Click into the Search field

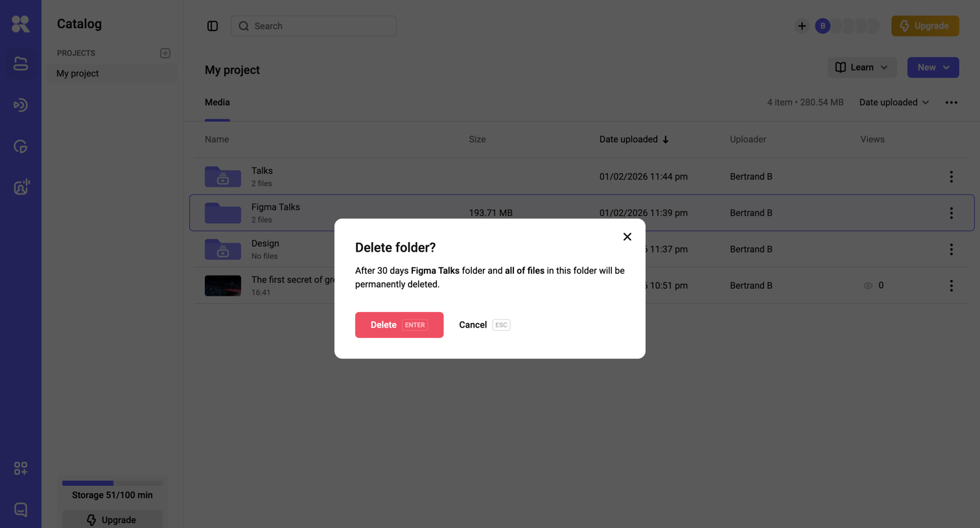point(314,26)
